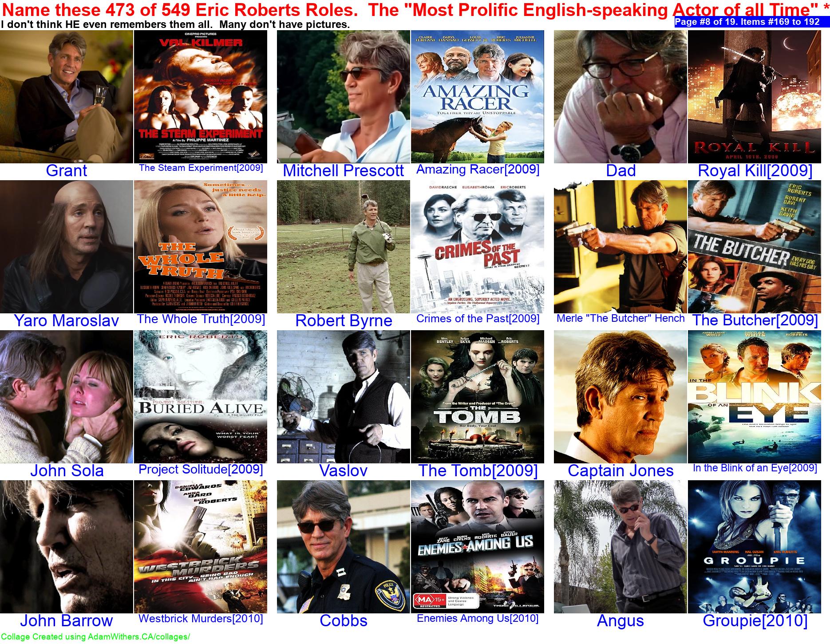Click the "Royal Kill[2009]" title caption
Image resolution: width=830 pixels, height=644 pixels.
coord(755,171)
